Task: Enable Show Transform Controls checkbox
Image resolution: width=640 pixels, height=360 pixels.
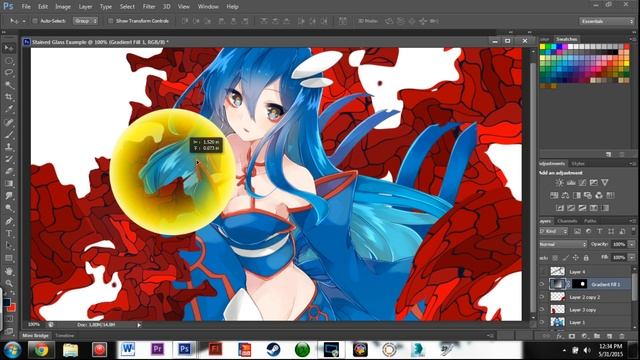Action: [x=110, y=21]
